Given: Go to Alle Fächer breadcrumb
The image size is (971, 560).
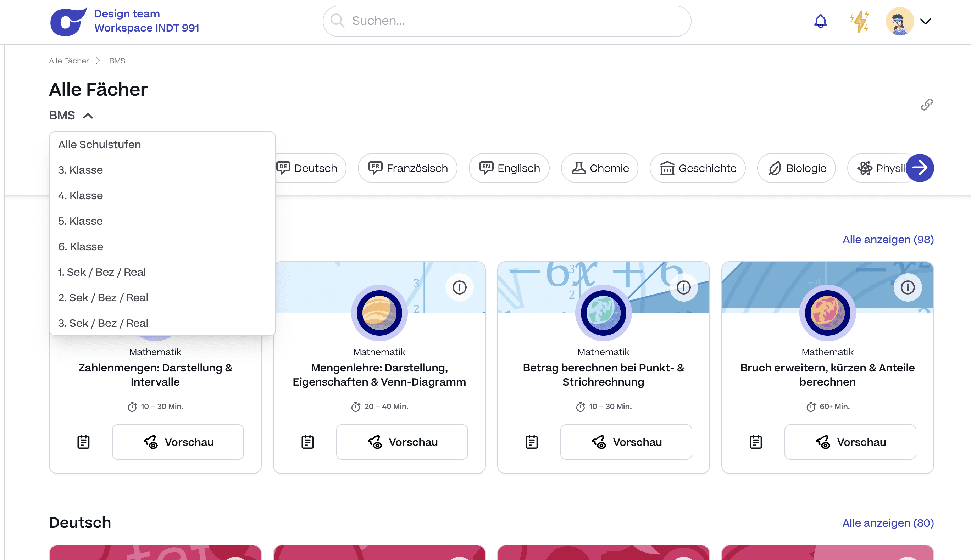Looking at the screenshot, I should [69, 61].
